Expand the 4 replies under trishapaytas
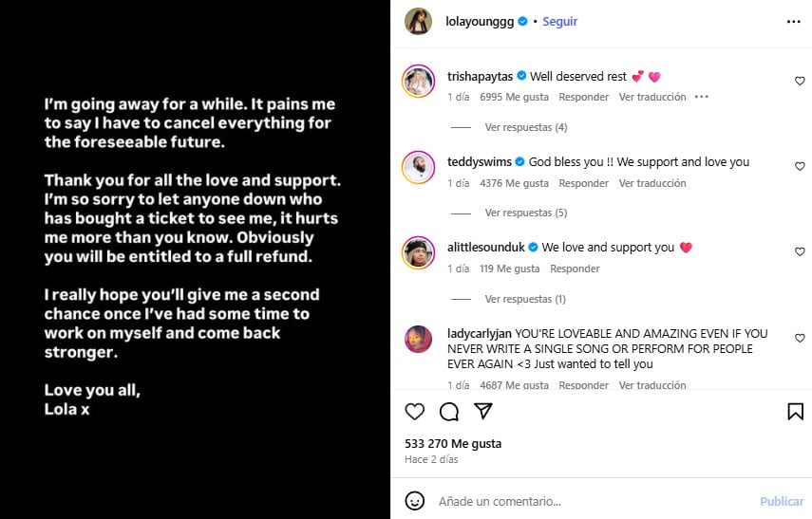 coord(525,127)
